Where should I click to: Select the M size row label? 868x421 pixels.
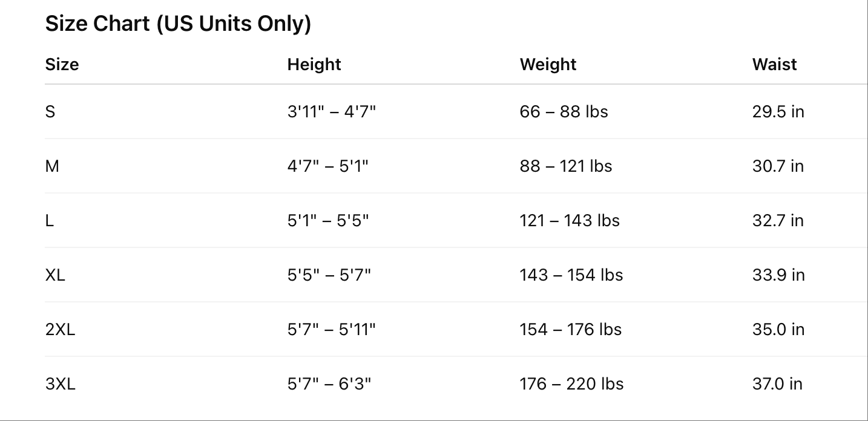(52, 166)
